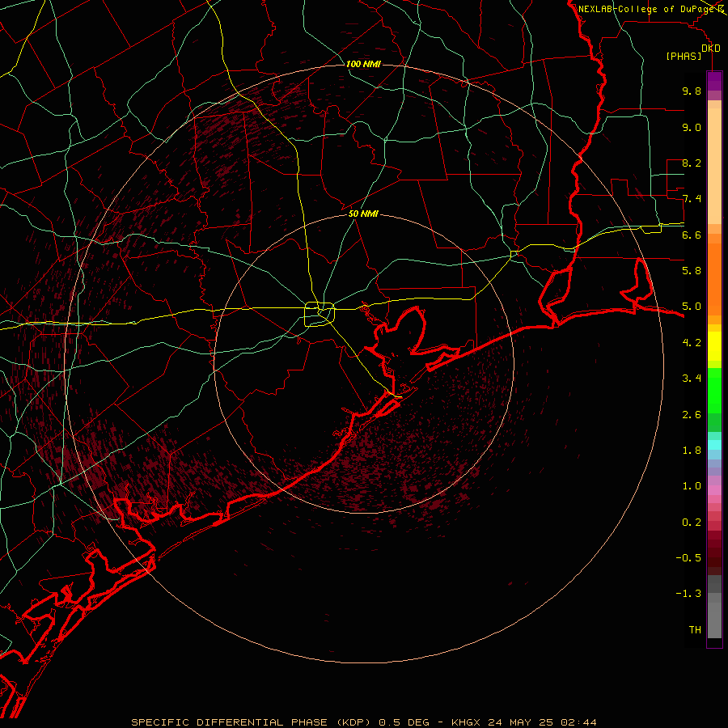The image size is (728, 728).
Task: Click the yellow square highway loop at map center
Action: (320, 315)
